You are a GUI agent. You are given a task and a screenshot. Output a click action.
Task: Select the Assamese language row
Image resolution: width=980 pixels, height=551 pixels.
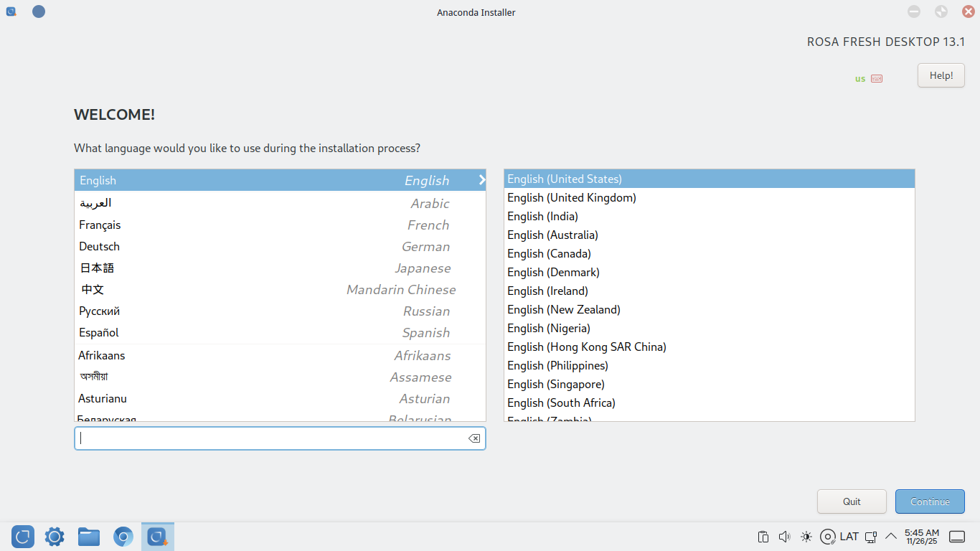pos(280,377)
